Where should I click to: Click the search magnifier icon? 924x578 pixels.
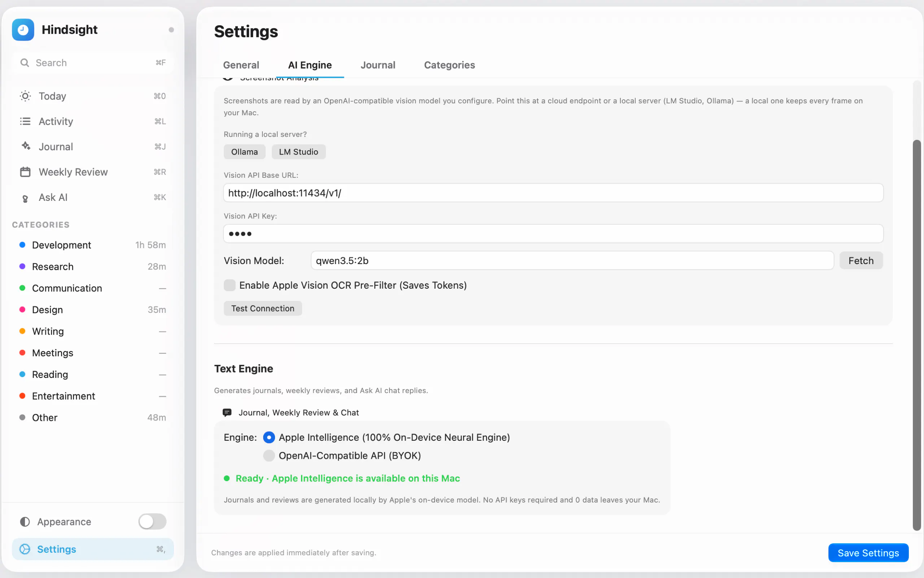[x=25, y=63]
